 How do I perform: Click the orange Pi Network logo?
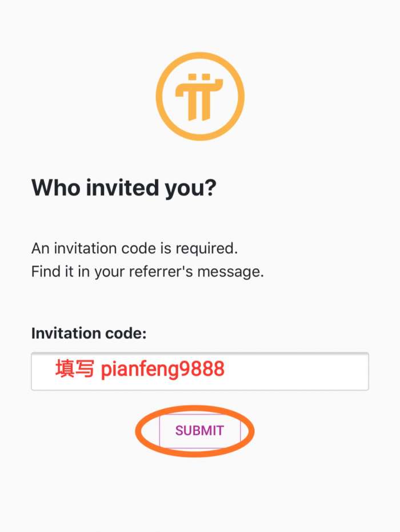[200, 96]
